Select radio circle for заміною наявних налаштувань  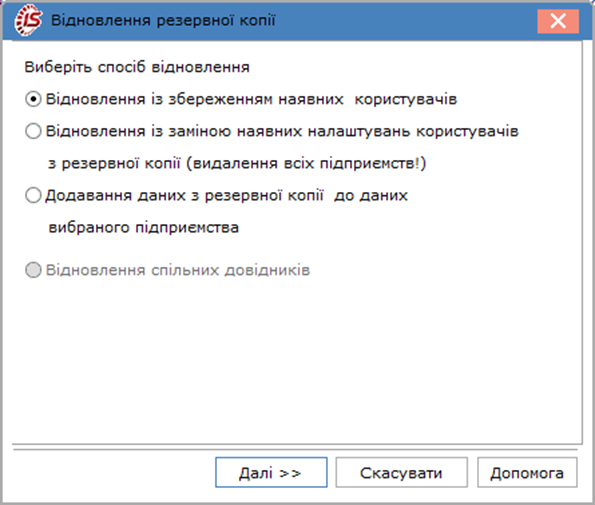[33, 131]
